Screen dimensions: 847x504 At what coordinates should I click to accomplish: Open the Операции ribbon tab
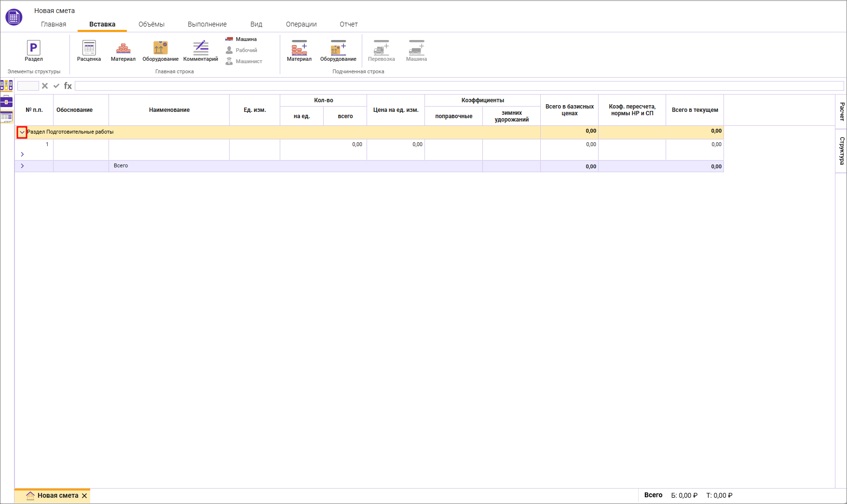(301, 24)
